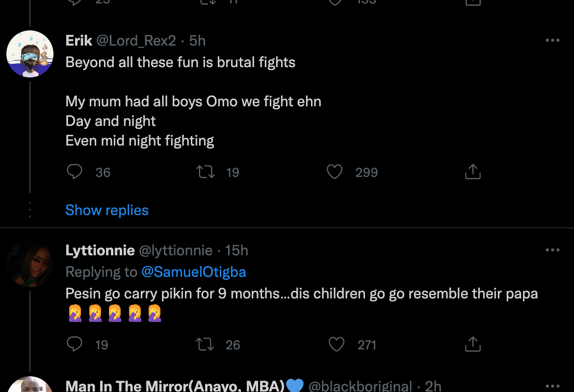Open more options for Lyttionnie's tweet
Image resolution: width=574 pixels, height=392 pixels.
click(552, 250)
